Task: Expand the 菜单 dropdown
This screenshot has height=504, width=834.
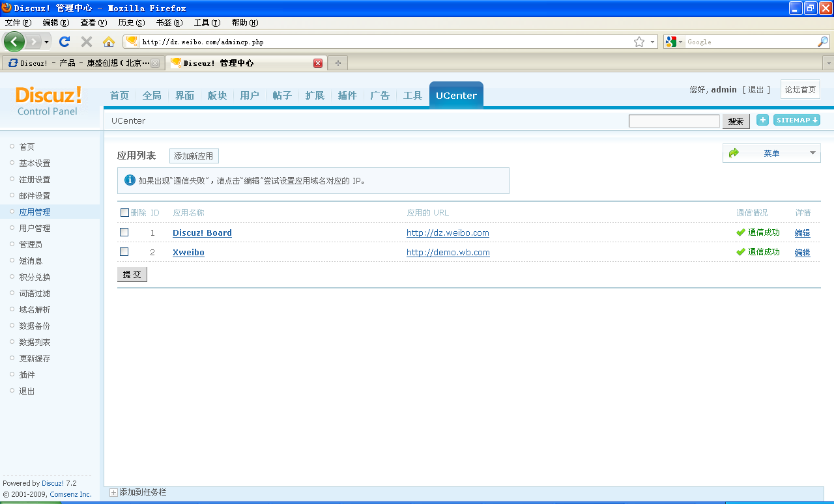Action: (771, 153)
